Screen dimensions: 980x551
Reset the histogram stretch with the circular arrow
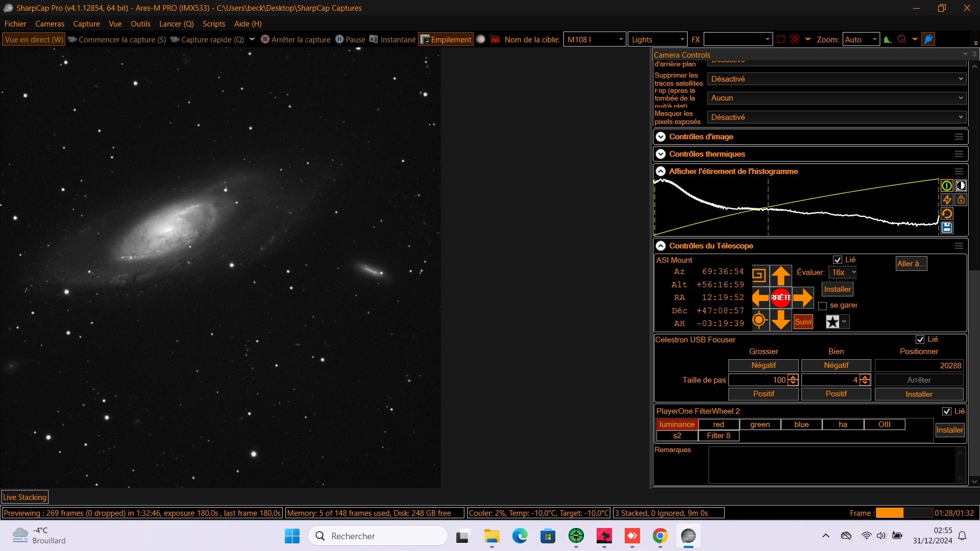pos(947,214)
